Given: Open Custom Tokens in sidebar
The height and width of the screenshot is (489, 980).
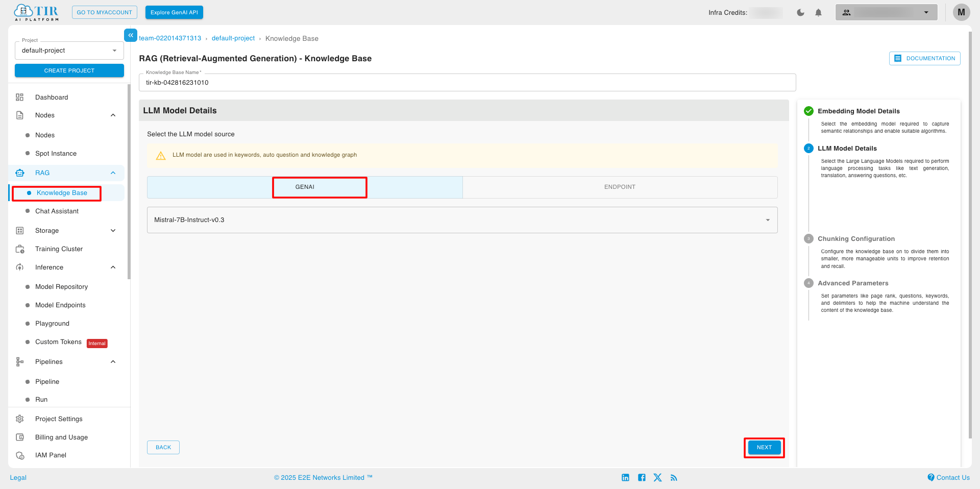Looking at the screenshot, I should tap(58, 342).
